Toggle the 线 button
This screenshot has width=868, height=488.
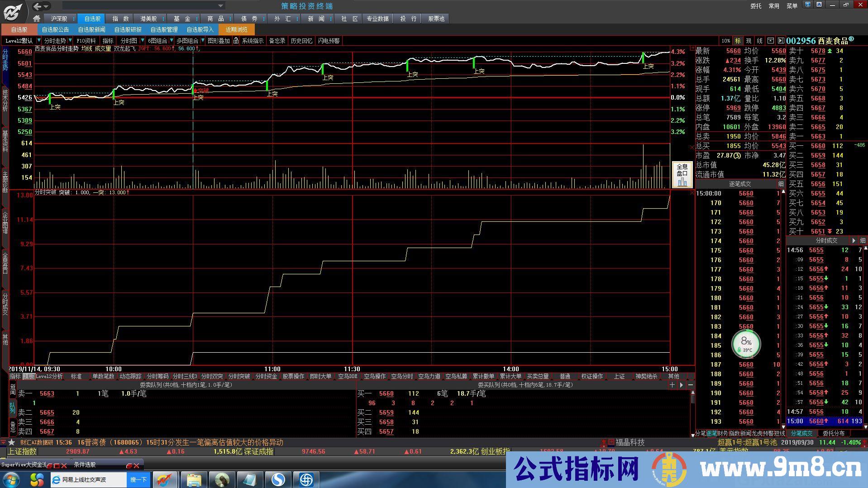pos(759,41)
